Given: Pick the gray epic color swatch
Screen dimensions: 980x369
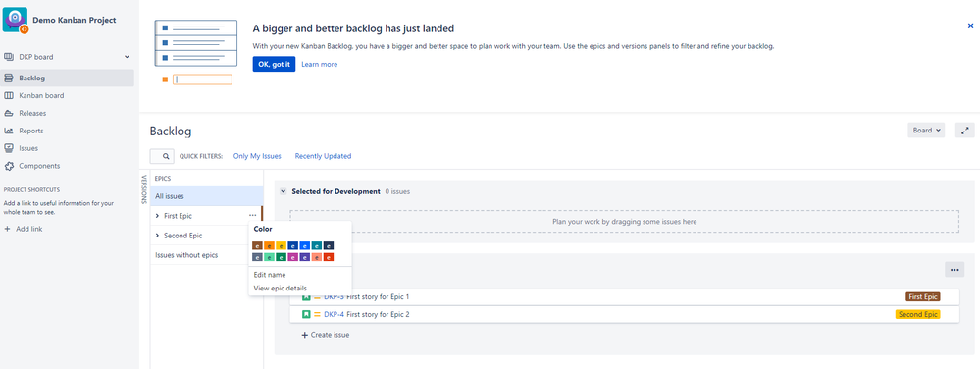Looking at the screenshot, I should coord(257,257).
